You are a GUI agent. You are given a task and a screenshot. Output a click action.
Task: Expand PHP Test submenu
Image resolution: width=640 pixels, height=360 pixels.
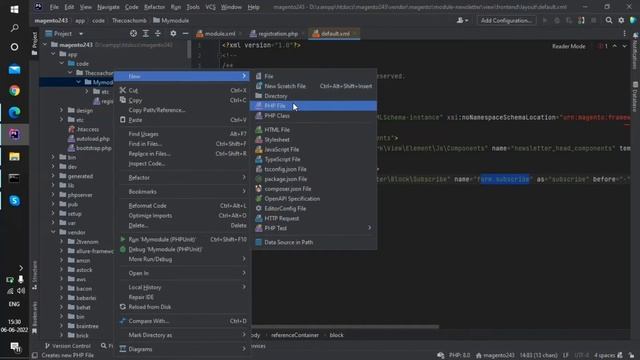click(313, 228)
